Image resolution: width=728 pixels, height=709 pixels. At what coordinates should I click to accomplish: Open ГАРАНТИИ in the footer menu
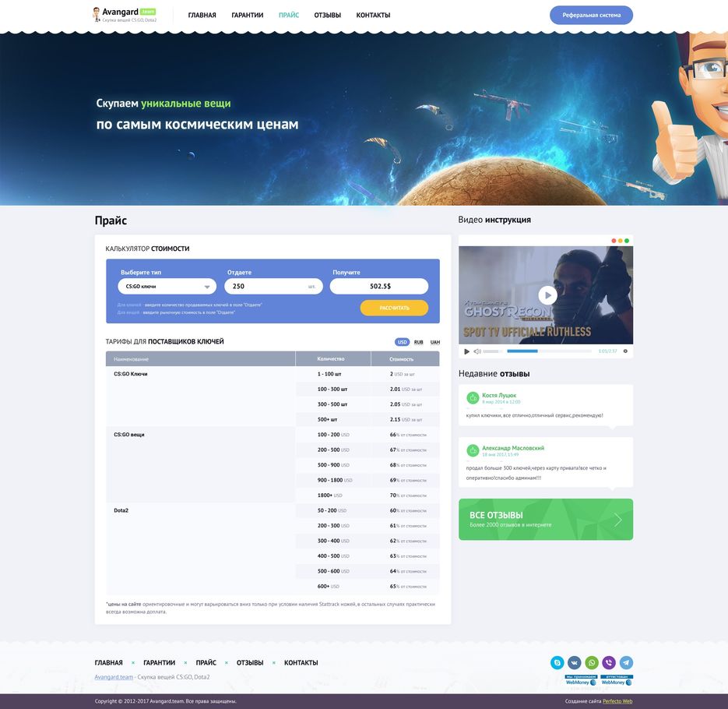coord(160,662)
